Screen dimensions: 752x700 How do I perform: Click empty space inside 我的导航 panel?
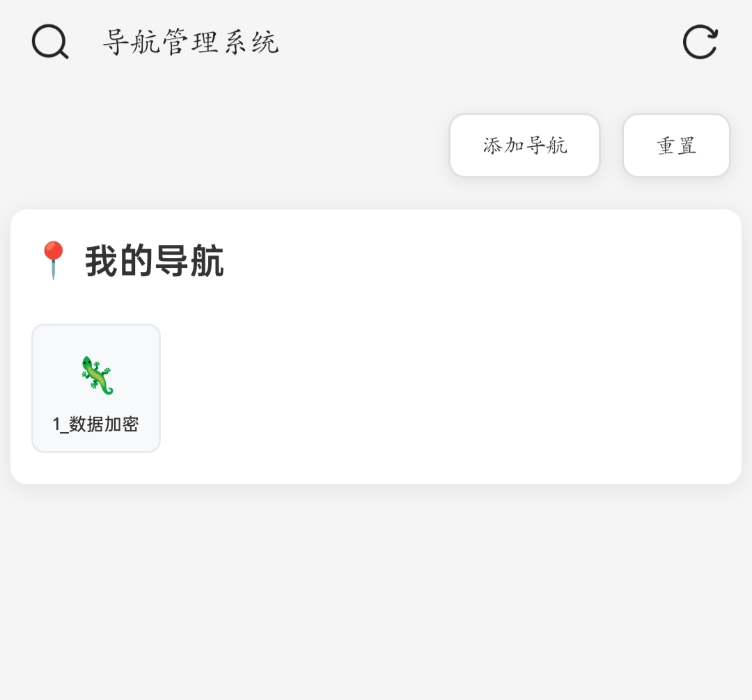[x=446, y=383]
